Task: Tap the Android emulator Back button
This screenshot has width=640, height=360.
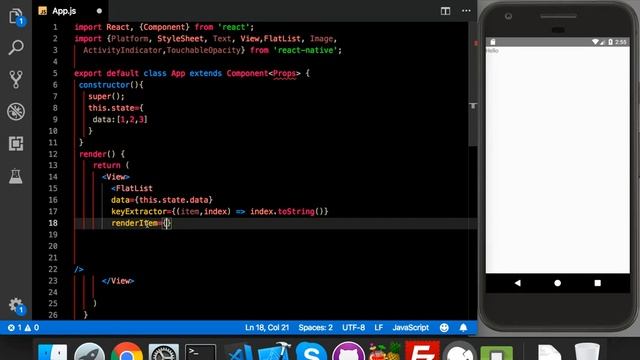Action: click(518, 283)
